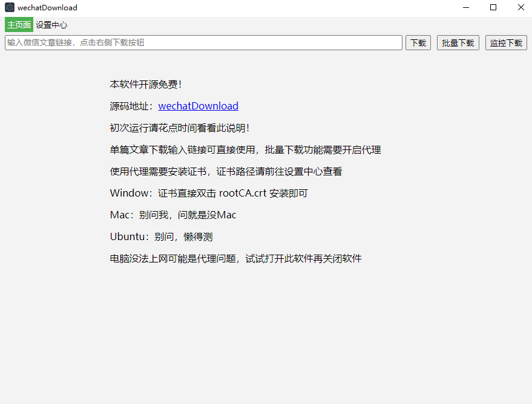Maximize the wechatDownload window
Image resolution: width=532 pixels, height=404 pixels.
pos(493,7)
